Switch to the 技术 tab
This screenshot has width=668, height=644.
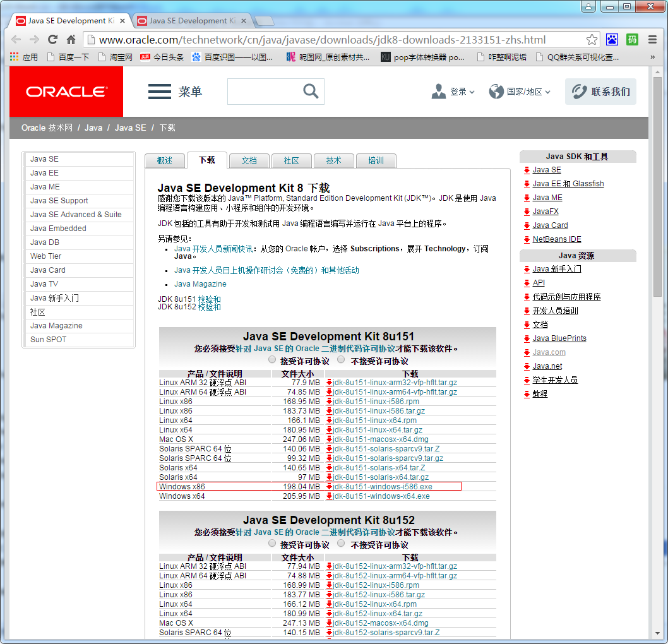coord(333,160)
